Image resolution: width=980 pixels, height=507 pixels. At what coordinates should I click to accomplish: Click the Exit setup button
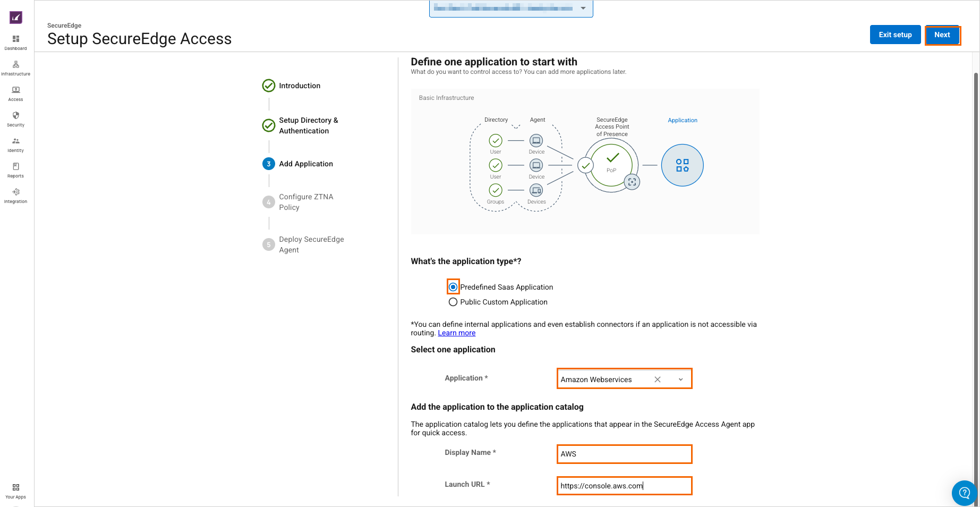pyautogui.click(x=895, y=35)
